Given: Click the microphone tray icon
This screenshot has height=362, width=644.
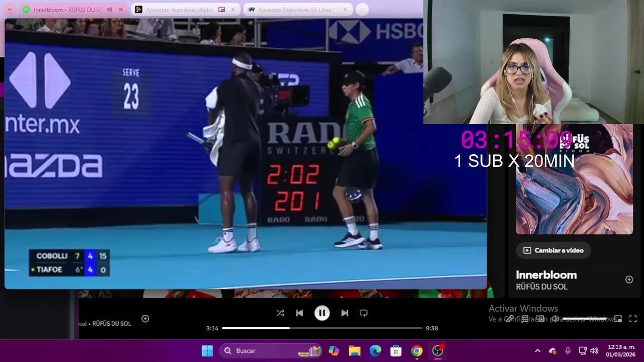Looking at the screenshot, I should tap(568, 351).
